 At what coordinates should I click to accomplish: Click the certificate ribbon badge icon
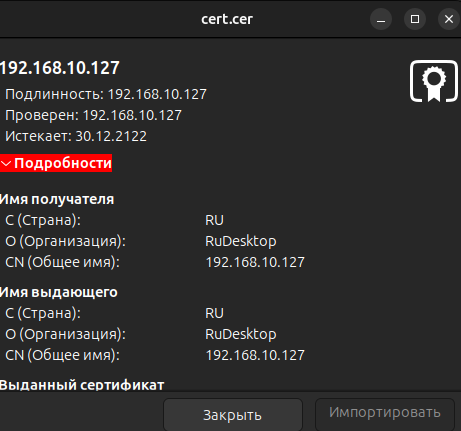tap(434, 81)
